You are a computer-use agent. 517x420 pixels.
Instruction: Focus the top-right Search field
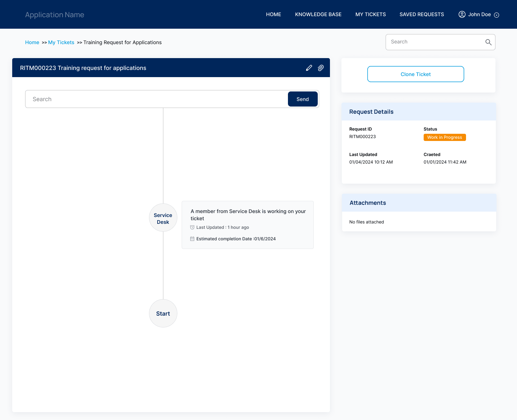click(x=434, y=42)
